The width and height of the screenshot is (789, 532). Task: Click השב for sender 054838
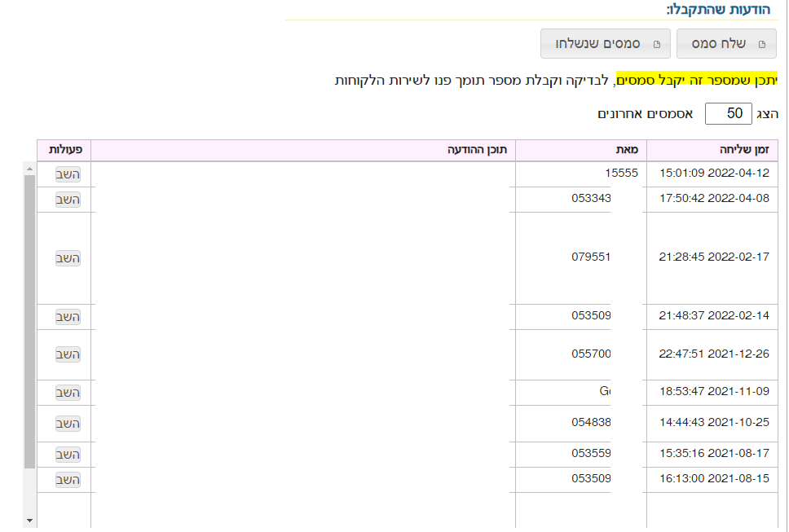[68, 424]
